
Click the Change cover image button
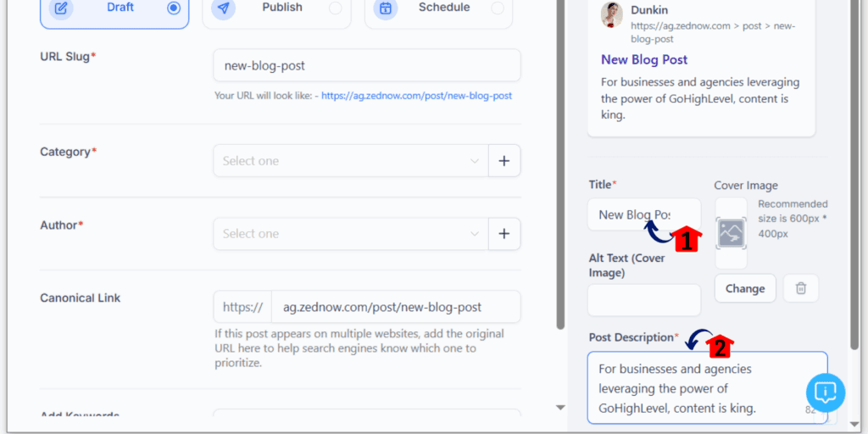(x=745, y=288)
